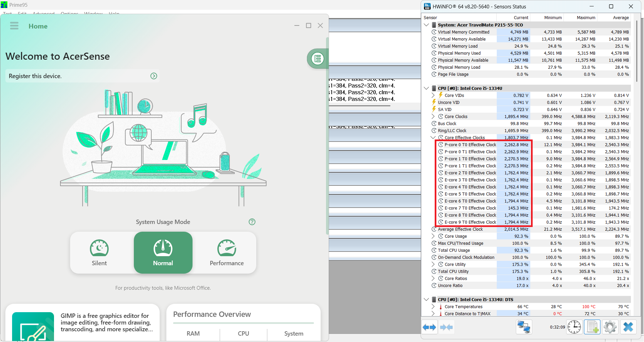Click the Ring/LLC Clock icon
Viewport: 644px width, 342px height.
434,130
